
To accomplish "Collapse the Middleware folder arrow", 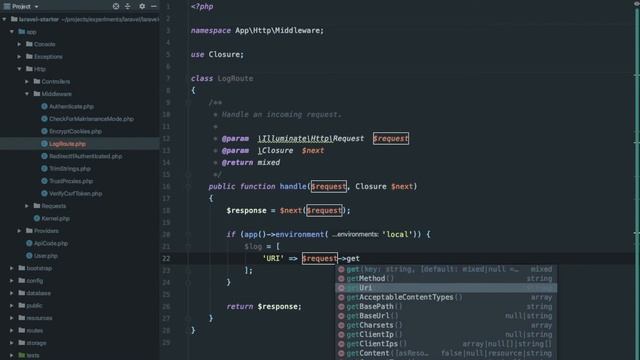I will point(27,94).
